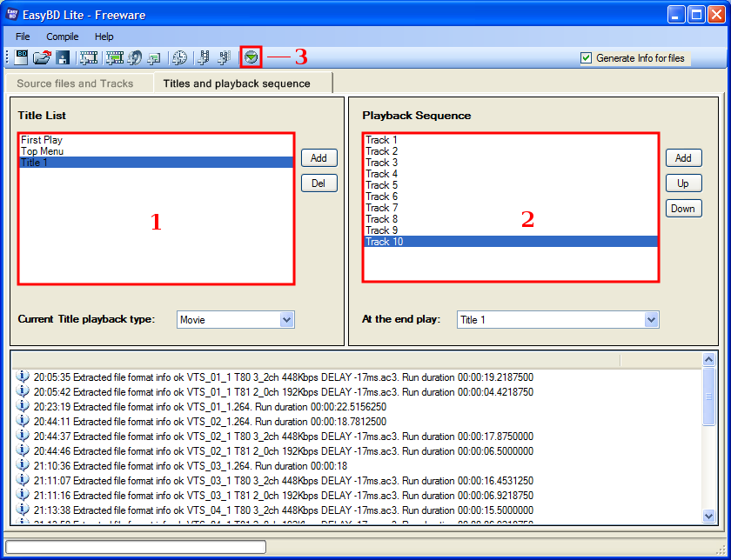This screenshot has height=560, width=731.
Task: Select Track 4 in Playback Sequence
Action: coord(511,174)
